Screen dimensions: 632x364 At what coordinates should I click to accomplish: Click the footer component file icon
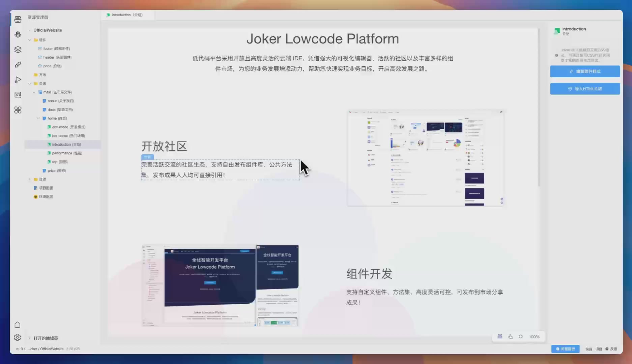click(x=40, y=49)
